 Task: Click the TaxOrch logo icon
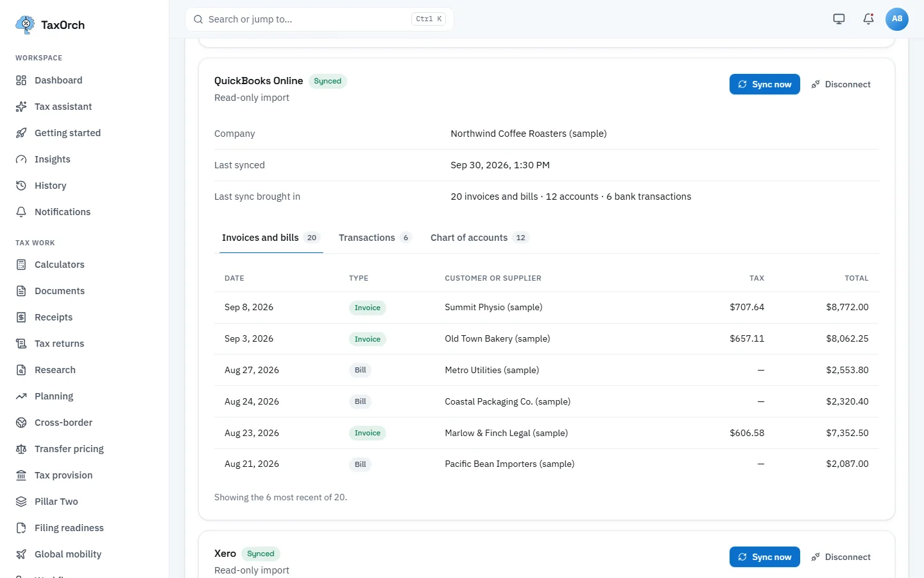click(x=25, y=25)
